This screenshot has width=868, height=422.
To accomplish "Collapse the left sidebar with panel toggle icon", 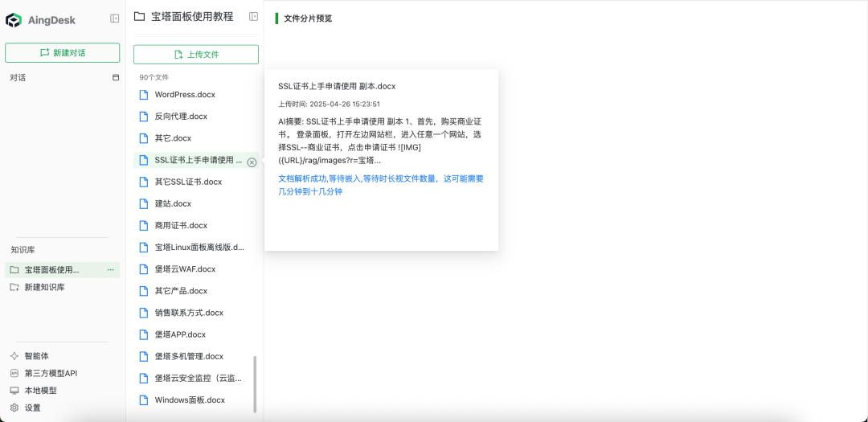I will coord(115,18).
